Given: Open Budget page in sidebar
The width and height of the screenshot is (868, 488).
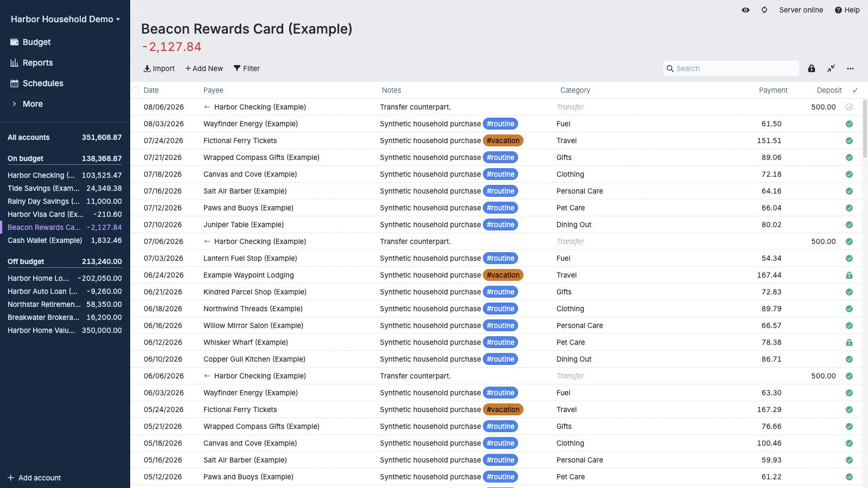Looking at the screenshot, I should coord(65,42).
